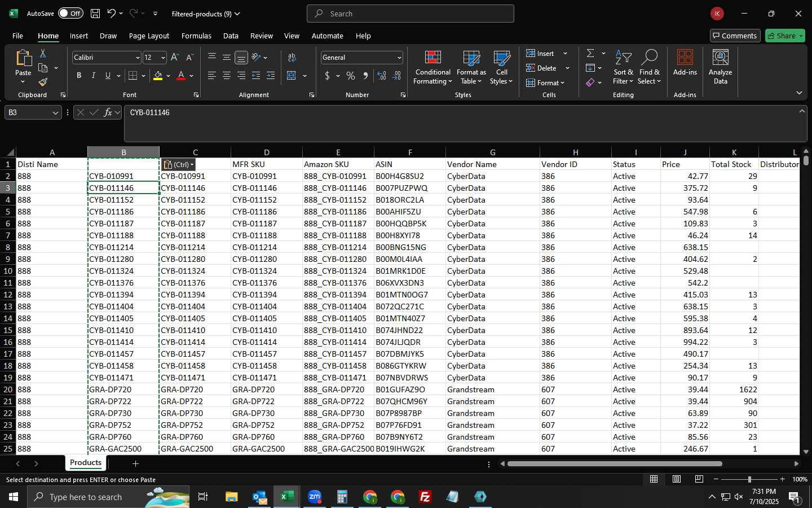Screen dimensions: 812x508
Task: Click the Comments button
Action: point(735,36)
